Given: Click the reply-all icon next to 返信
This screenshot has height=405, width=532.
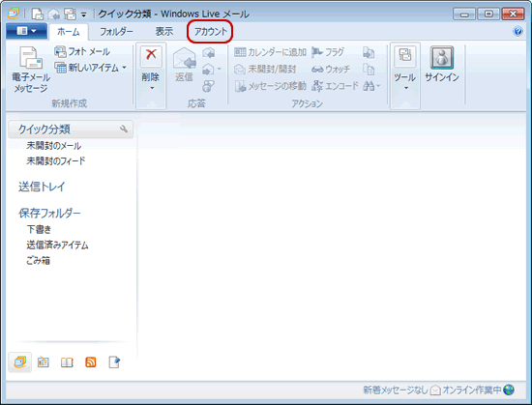Looking at the screenshot, I should pos(208,53).
